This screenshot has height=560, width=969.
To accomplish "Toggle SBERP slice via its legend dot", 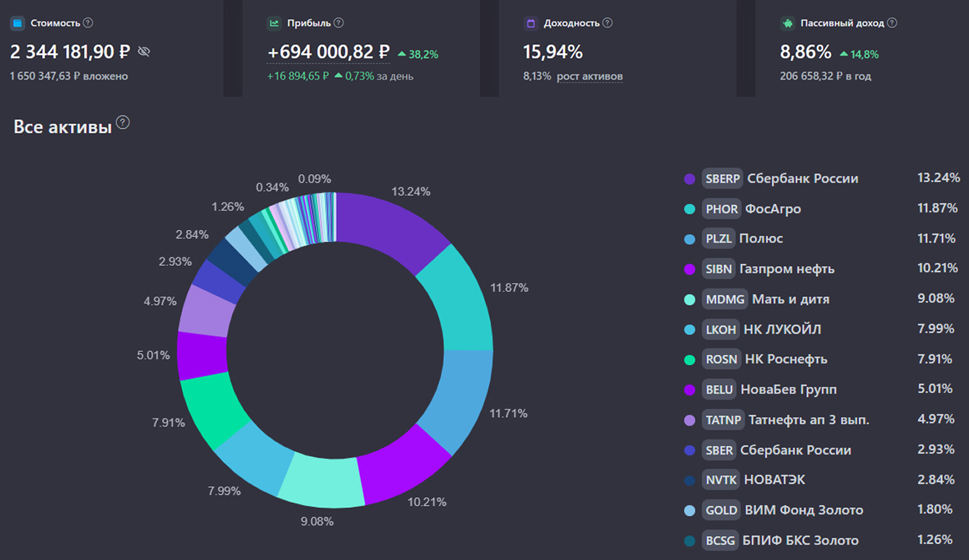I will [689, 178].
